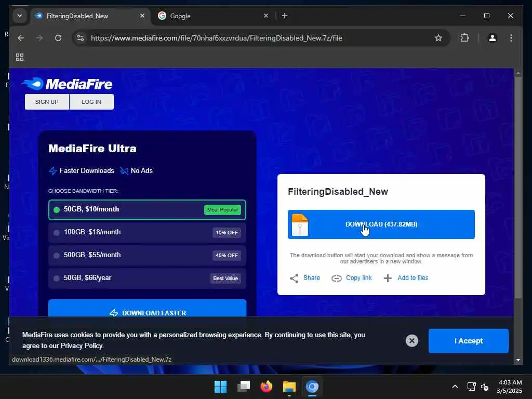Screen dimensions: 532x399
Task: Show hidden system tray icons
Action: (x=455, y=387)
